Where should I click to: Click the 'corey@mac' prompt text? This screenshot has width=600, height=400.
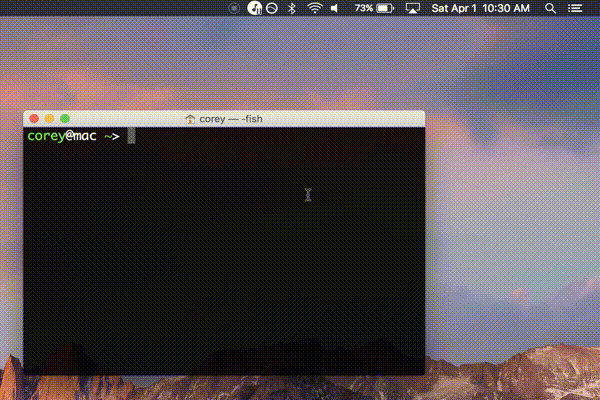[x=62, y=136]
